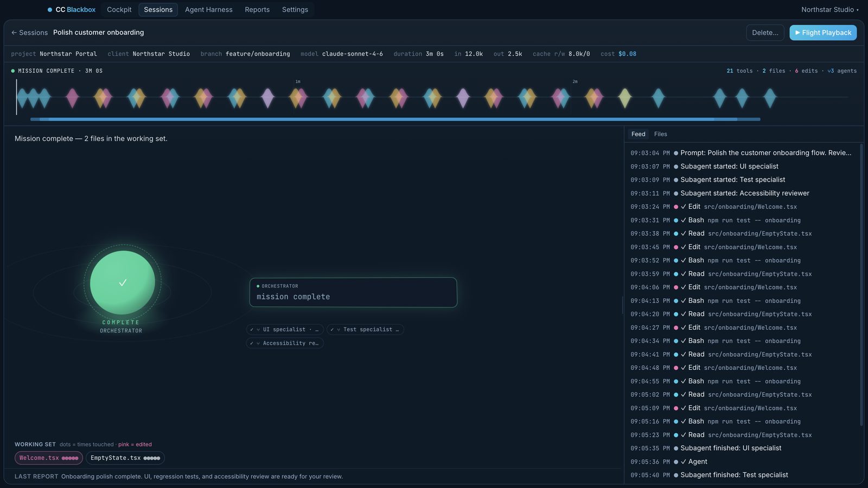This screenshot has width=868, height=488.
Task: Select 'Subagent finished: UI specialist' feed row
Action: 741,448
